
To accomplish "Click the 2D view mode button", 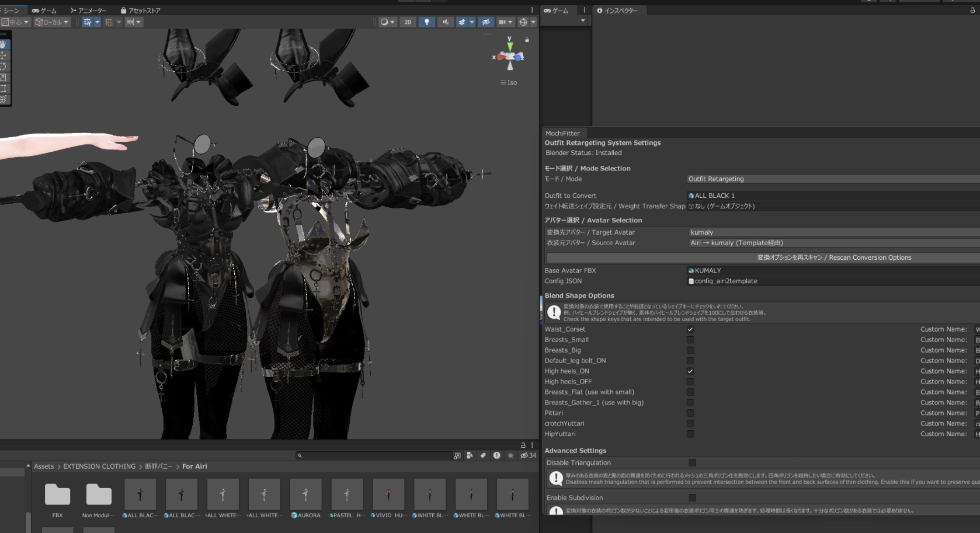I will 408,22.
